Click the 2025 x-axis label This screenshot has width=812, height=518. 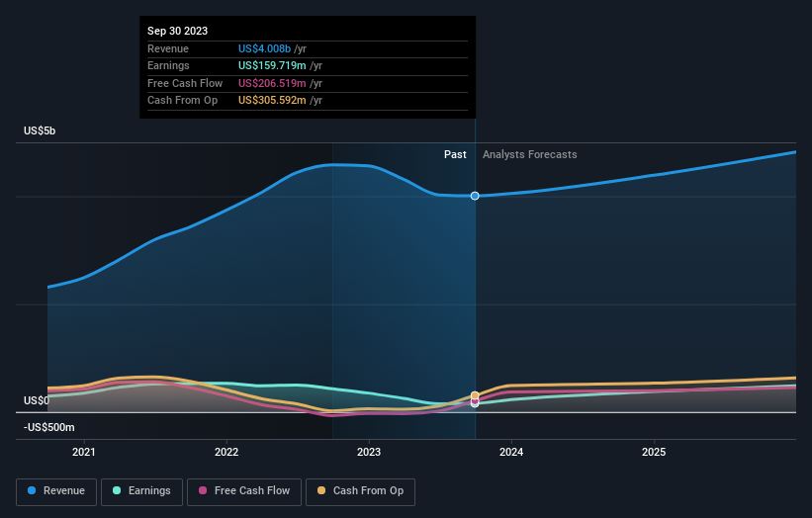point(654,453)
